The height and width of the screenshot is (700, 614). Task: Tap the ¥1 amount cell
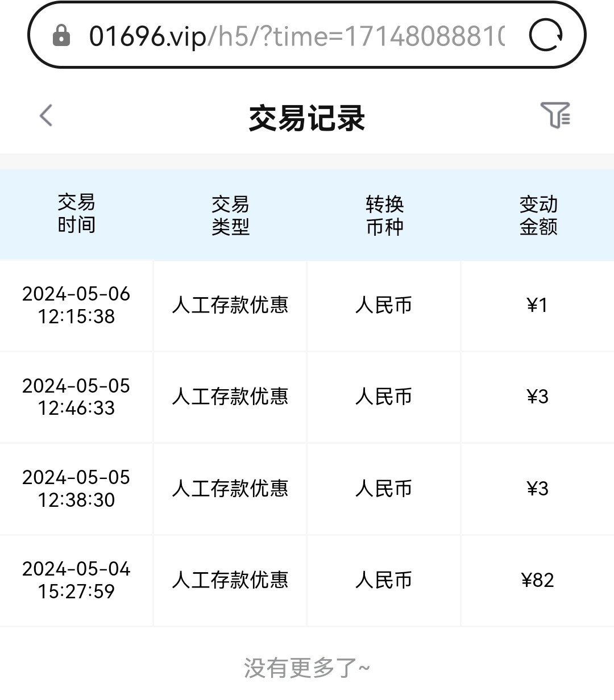pyautogui.click(x=537, y=305)
